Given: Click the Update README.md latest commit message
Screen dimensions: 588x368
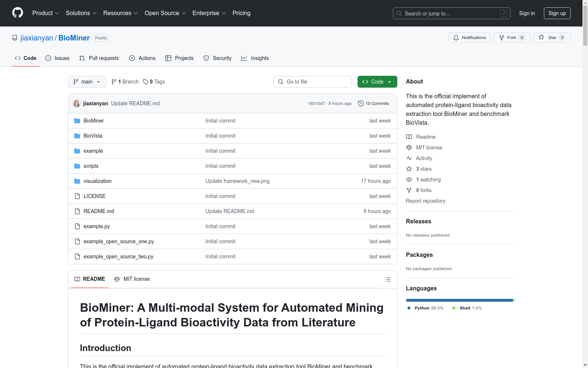Looking at the screenshot, I should tap(135, 103).
